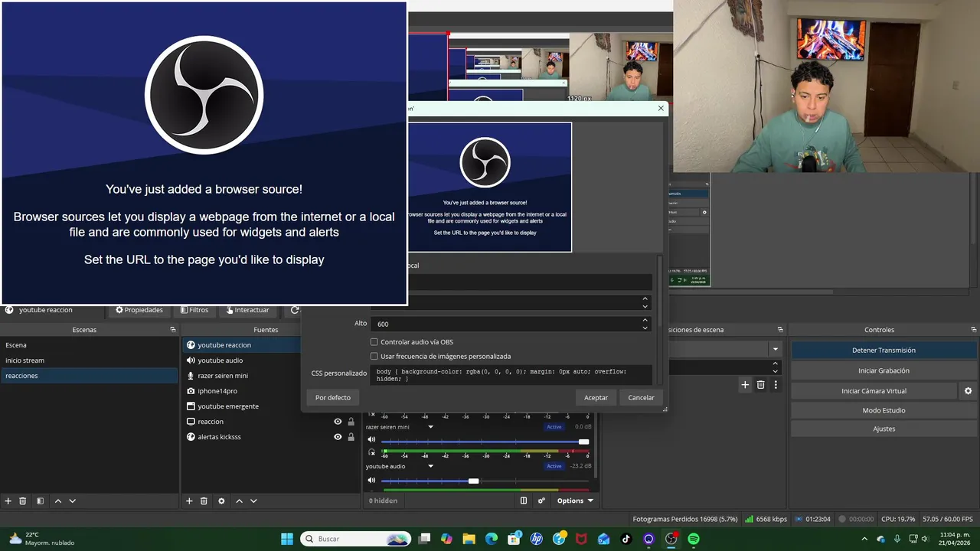
Task: Toggle vertical layout in audio mixer
Action: click(x=524, y=500)
